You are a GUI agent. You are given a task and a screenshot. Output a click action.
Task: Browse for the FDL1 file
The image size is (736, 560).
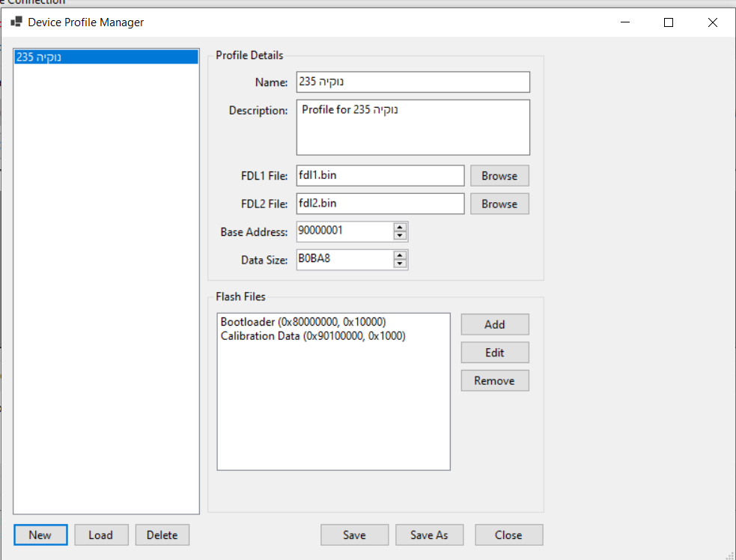coord(499,176)
